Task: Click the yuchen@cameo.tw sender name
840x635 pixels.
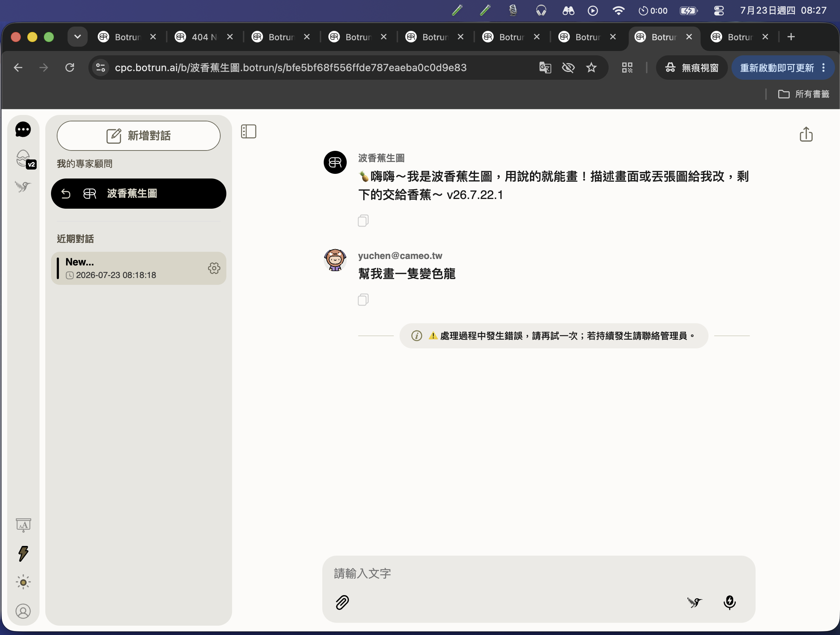Action: 400,256
